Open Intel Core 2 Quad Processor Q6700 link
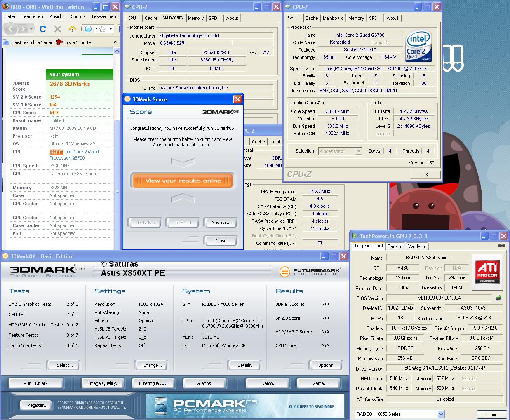Image resolution: width=510 pixels, height=420 pixels. pos(74,155)
